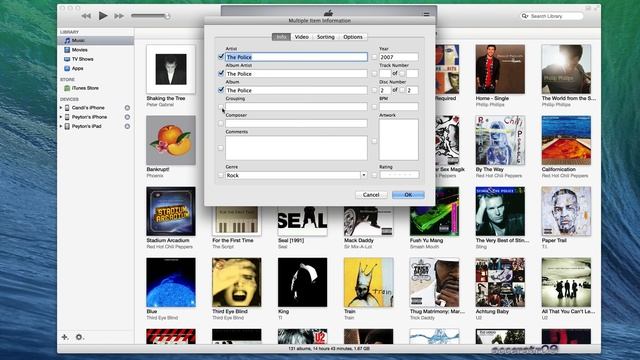Screen dimensions: 640x360
Task: Open the gear settings menu at sidebar bottom
Action: [x=79, y=337]
